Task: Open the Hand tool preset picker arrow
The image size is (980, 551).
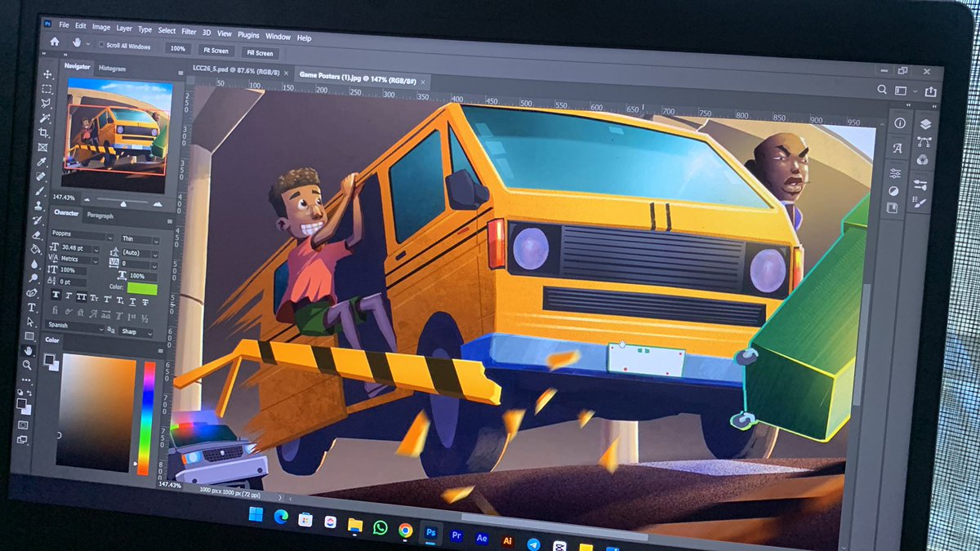Action: point(87,42)
